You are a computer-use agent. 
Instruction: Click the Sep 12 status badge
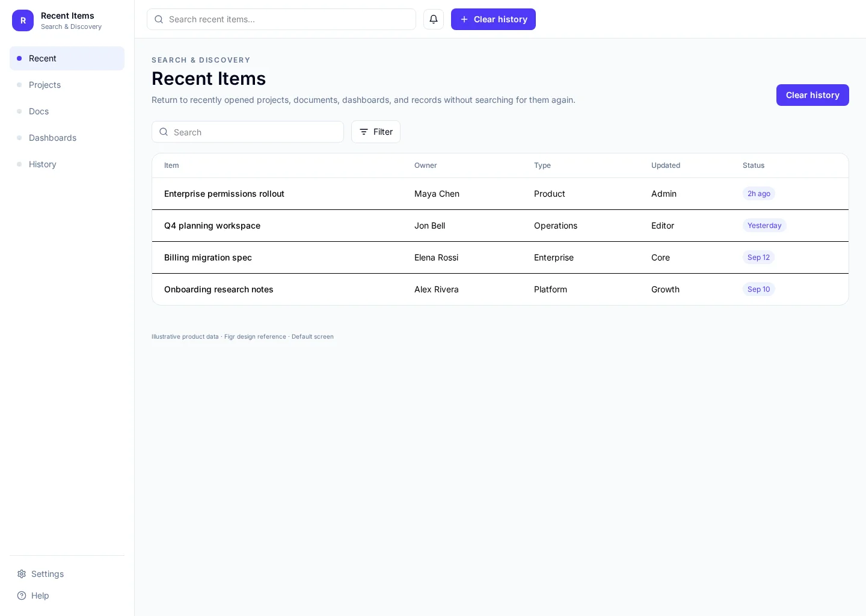[758, 257]
